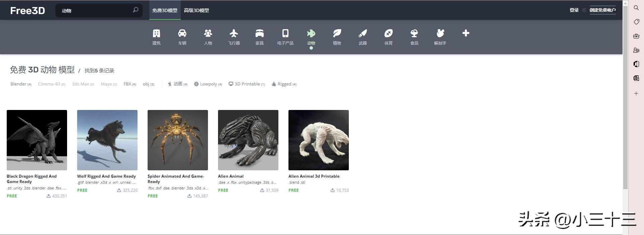The height and width of the screenshot is (235, 644).
Task: Expand more categories with the plus icon
Action: (x=466, y=33)
